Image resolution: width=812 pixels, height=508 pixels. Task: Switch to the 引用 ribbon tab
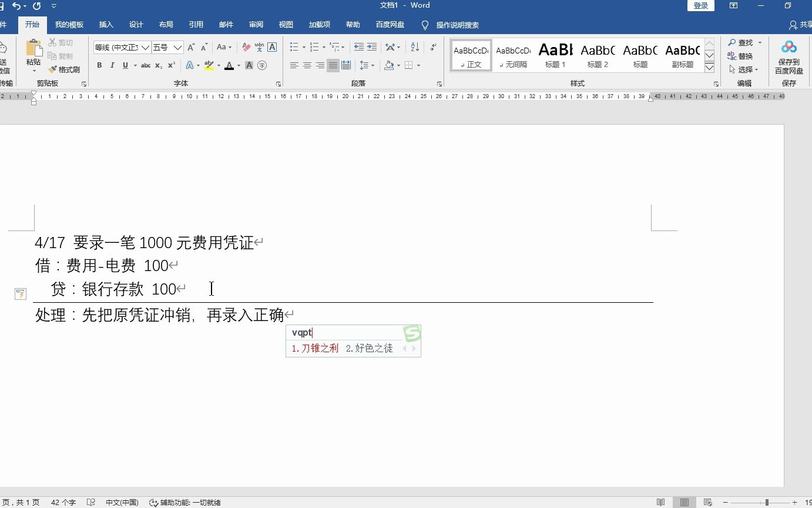click(x=196, y=25)
